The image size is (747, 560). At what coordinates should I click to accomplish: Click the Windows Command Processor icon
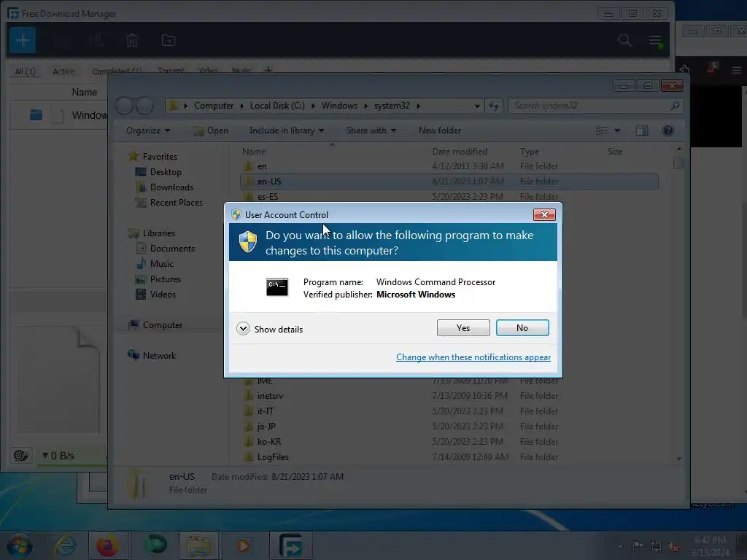(x=276, y=287)
